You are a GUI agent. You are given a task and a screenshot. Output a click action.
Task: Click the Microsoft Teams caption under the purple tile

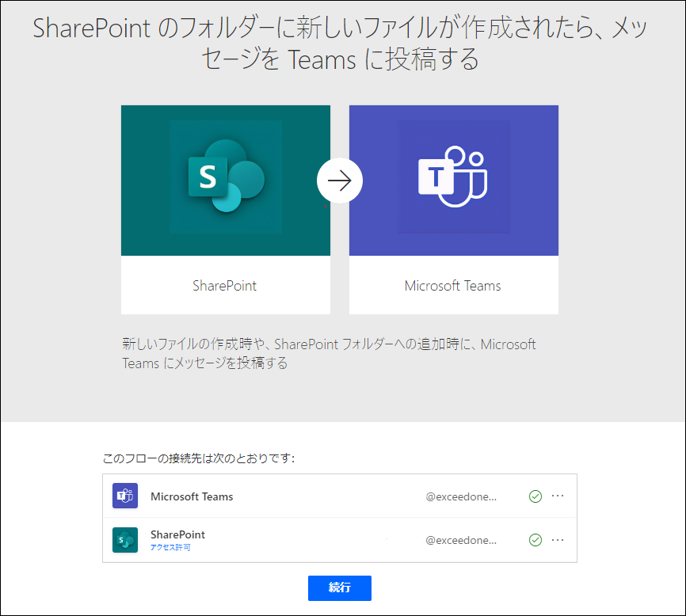pyautogui.click(x=453, y=286)
